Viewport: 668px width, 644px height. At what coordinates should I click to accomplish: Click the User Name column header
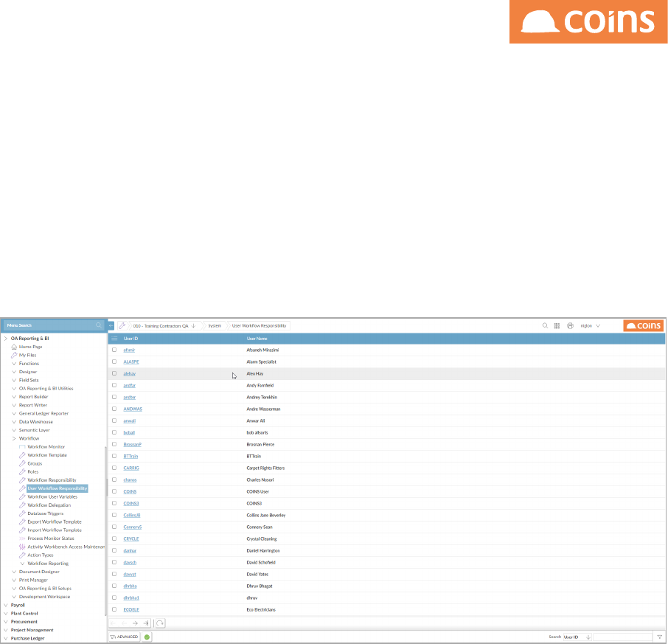257,339
